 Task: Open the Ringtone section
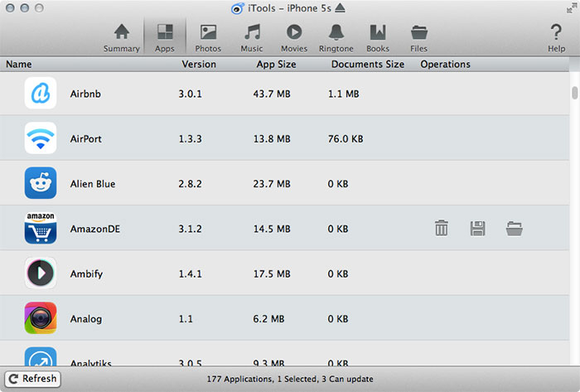pyautogui.click(x=336, y=38)
